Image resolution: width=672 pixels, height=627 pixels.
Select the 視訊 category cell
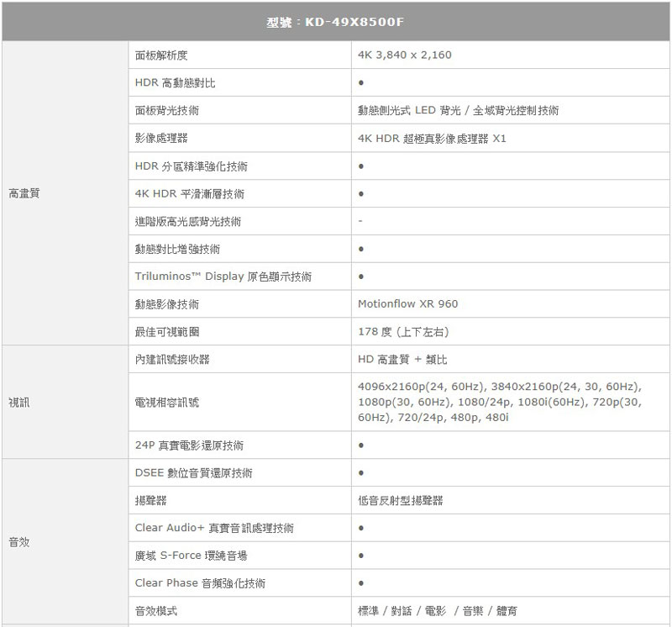66,403
